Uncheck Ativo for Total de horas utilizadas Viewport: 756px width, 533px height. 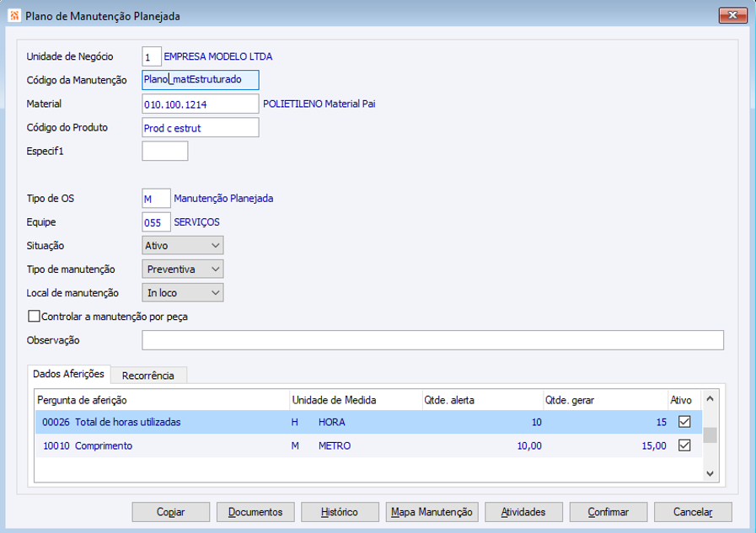(684, 422)
